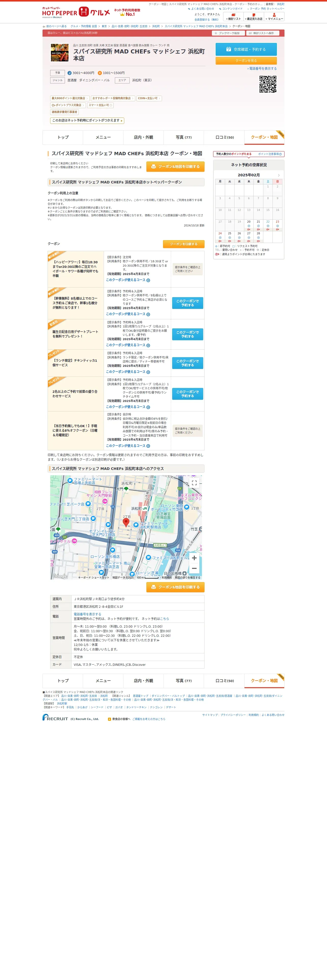
Task: Select the クーポン・地図 tab at top
Action: pyautogui.click(x=264, y=137)
